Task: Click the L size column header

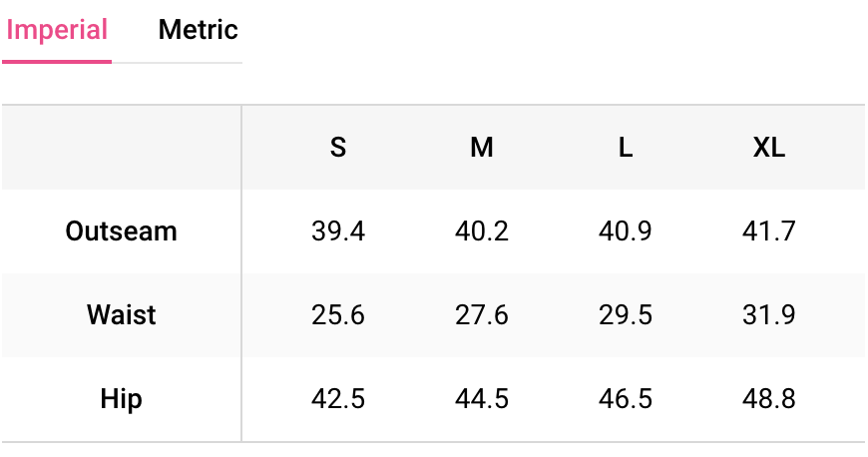Action: [x=626, y=148]
